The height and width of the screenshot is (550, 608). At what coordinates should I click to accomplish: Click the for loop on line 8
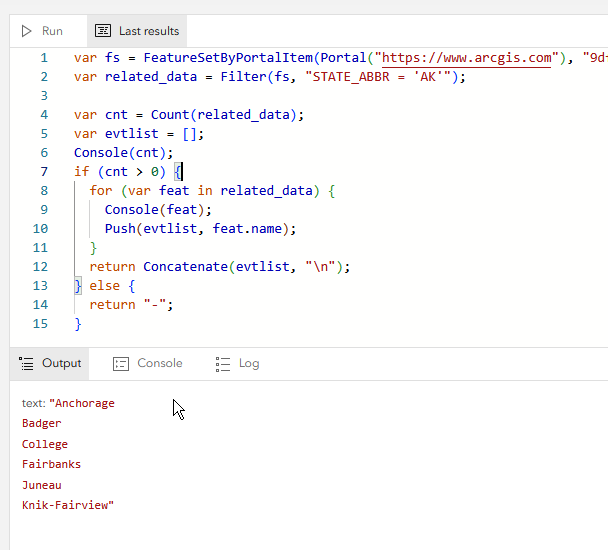tap(212, 191)
